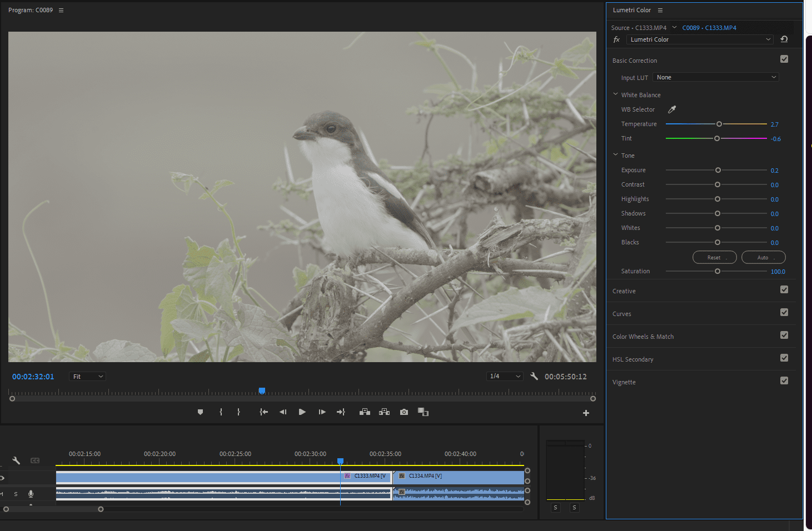This screenshot has width=812, height=531.
Task: Step forward one frame
Action: 322,412
